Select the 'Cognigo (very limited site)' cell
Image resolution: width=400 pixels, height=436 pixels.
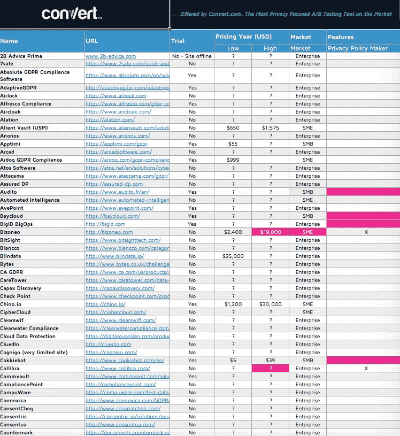point(42,352)
